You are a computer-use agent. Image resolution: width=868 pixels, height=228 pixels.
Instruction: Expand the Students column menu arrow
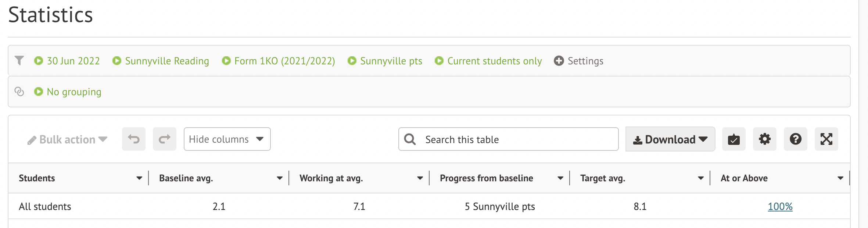tap(139, 178)
